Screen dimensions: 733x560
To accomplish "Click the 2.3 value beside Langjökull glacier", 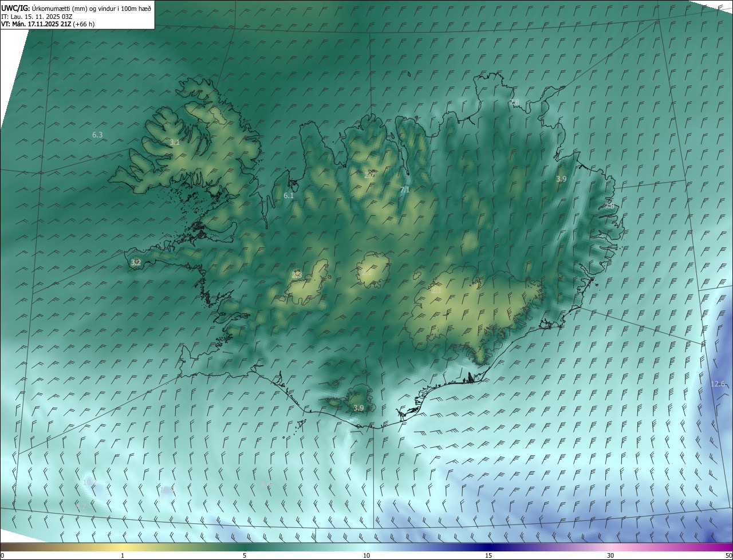I will (297, 275).
